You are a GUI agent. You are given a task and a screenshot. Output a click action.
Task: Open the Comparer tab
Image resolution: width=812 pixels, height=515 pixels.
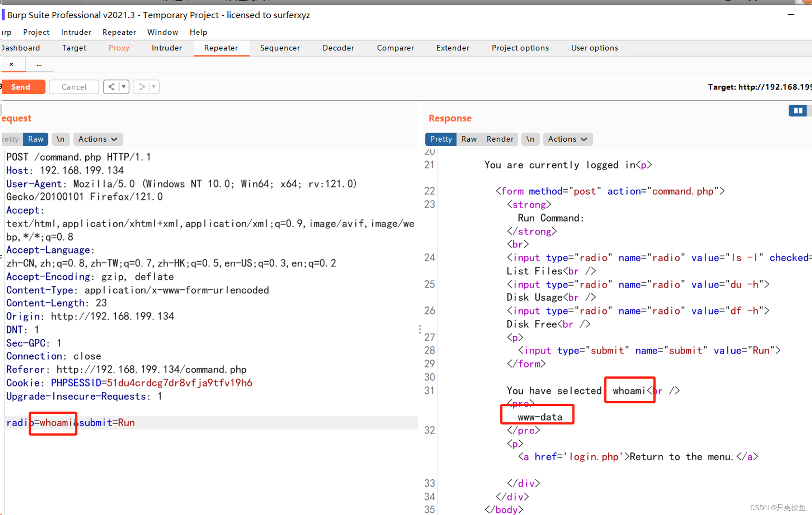point(395,48)
